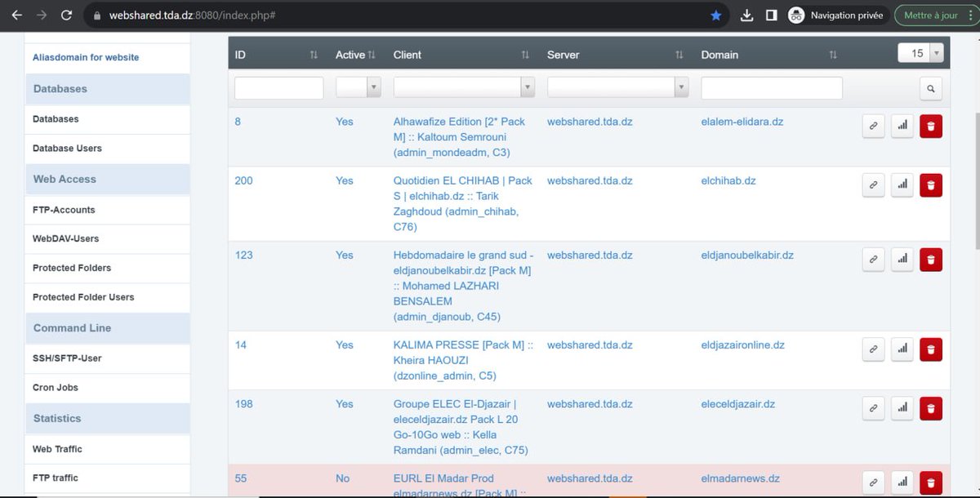Open the rows-per-page dropdown showing 15
Image resolution: width=980 pixels, height=498 pixels.
tap(920, 53)
